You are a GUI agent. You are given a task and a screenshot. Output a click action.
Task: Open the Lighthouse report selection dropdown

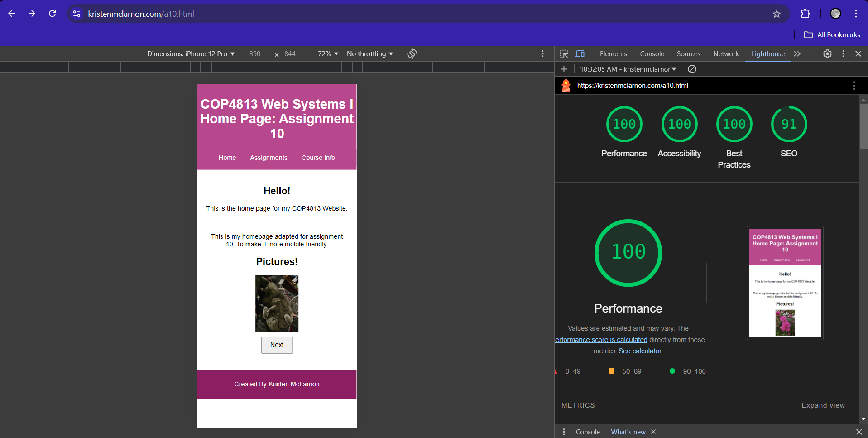pyautogui.click(x=628, y=69)
